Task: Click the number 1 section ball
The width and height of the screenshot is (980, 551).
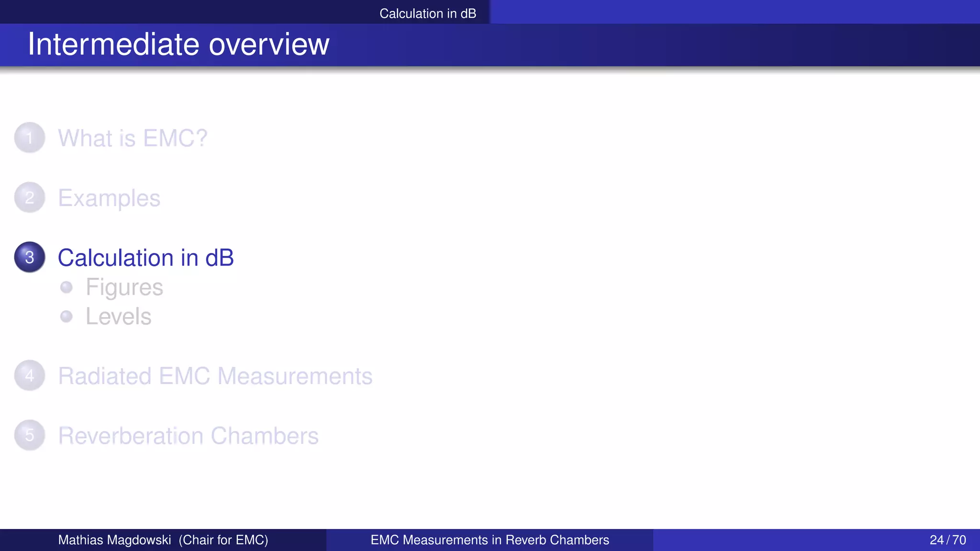Action: (30, 138)
